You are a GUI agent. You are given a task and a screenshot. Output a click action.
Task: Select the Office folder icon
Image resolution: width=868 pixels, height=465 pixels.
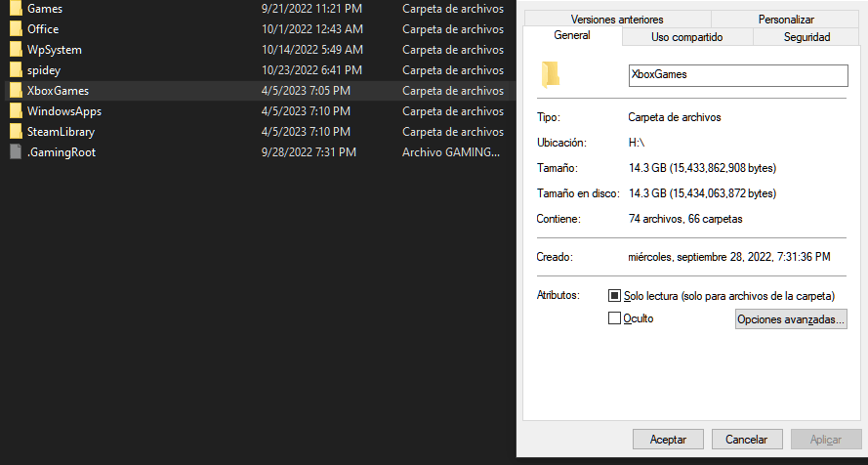click(x=16, y=28)
